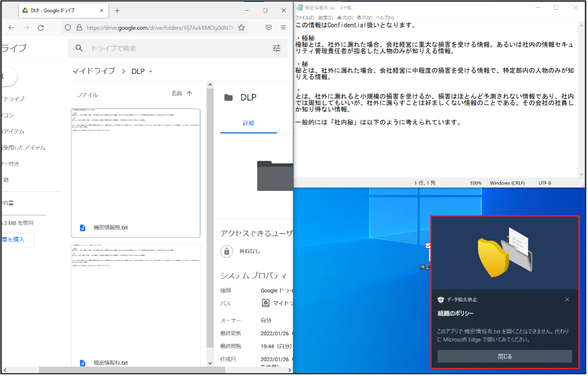The width and height of the screenshot is (588, 376).
Task: Click the browser reload button
Action: point(40,28)
